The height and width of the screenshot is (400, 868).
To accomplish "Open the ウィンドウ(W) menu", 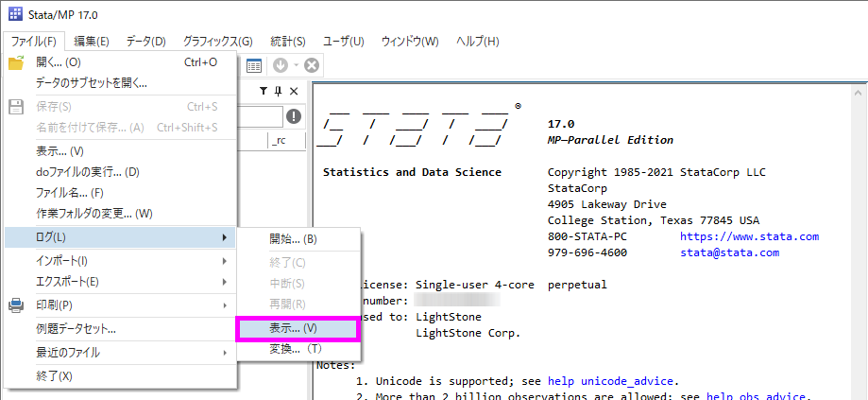I will coord(410,41).
